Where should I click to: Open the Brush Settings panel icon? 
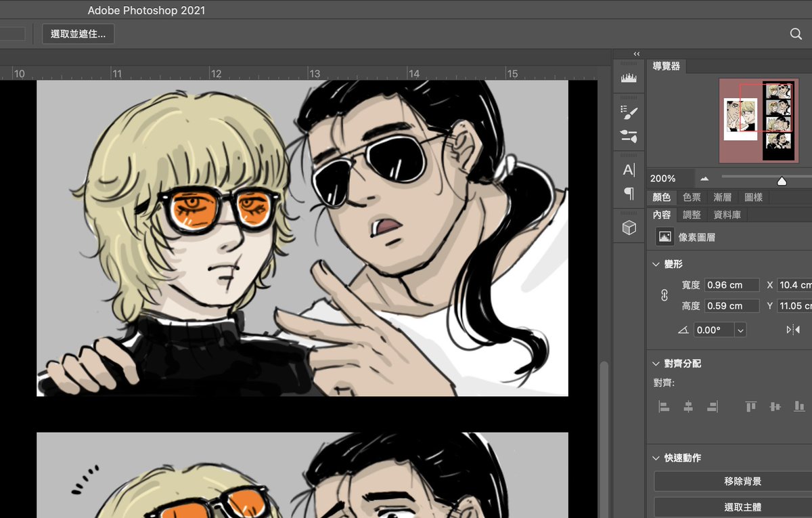pyautogui.click(x=629, y=112)
